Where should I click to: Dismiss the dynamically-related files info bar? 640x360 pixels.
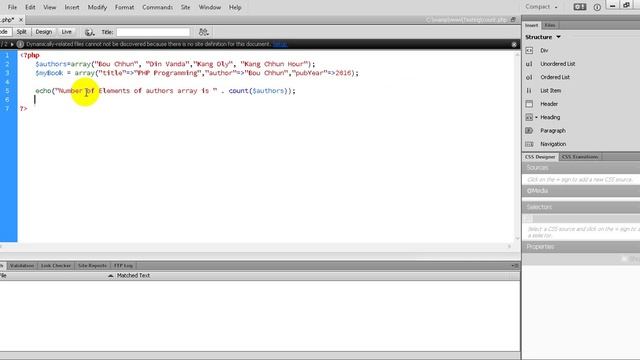[x=514, y=44]
